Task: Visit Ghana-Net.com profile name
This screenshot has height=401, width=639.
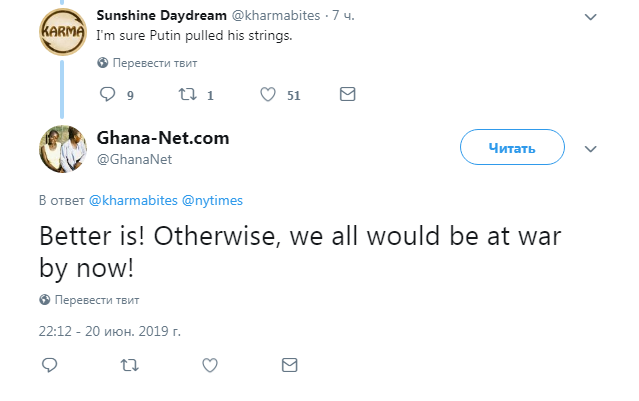Action: click(x=163, y=138)
